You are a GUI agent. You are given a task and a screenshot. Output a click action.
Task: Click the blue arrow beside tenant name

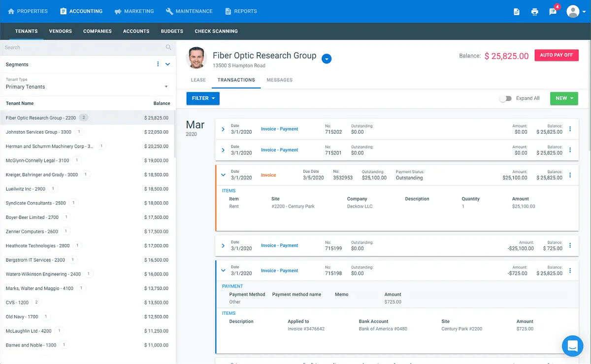pyautogui.click(x=327, y=59)
